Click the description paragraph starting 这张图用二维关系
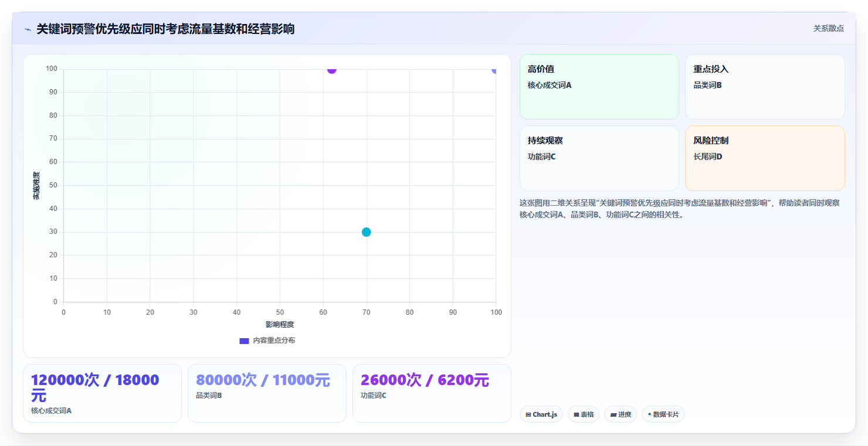The height and width of the screenshot is (446, 868). pos(680,209)
